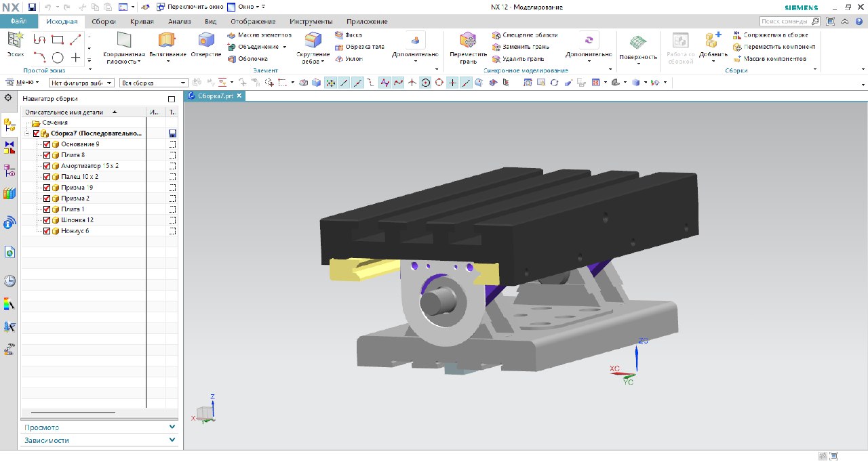The image size is (868, 462).
Task: Collapse the Сборка7 tree node
Action: pyautogui.click(x=28, y=133)
